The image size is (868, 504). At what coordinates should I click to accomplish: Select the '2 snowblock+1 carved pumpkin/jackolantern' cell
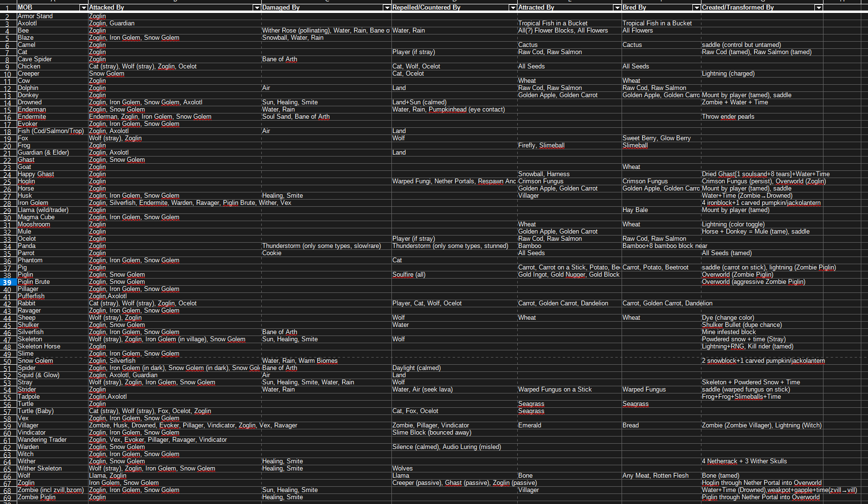pos(763,361)
